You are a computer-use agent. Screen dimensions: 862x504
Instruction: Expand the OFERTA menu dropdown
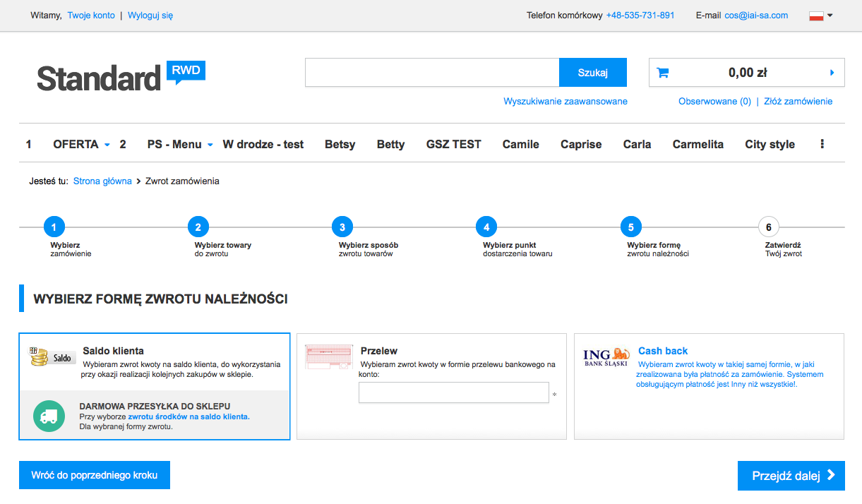tap(107, 145)
